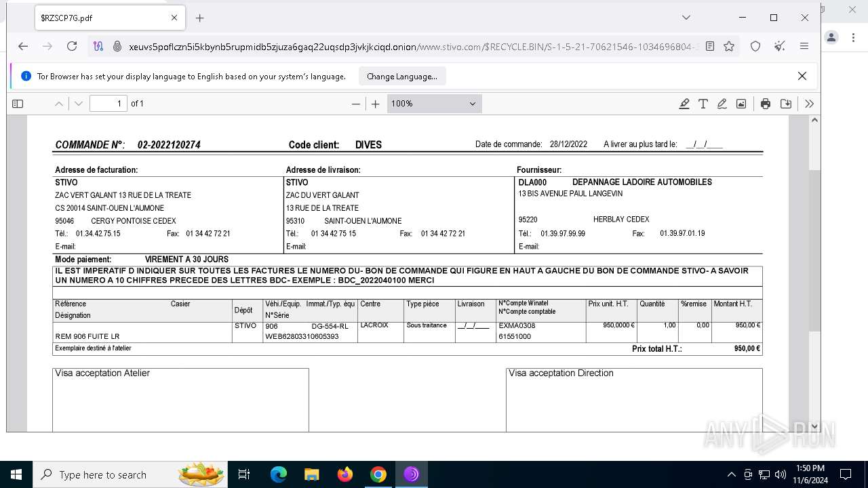Print the PDF document
868x488 pixels.
pos(766,104)
